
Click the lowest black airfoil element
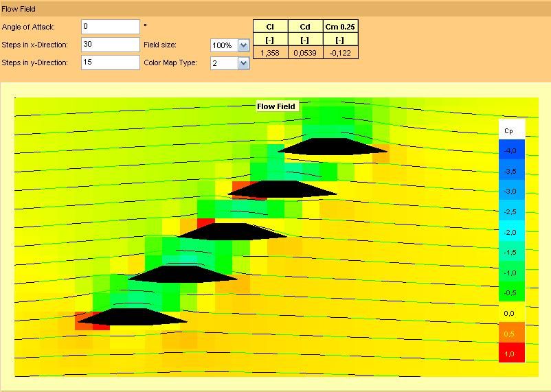(132, 316)
